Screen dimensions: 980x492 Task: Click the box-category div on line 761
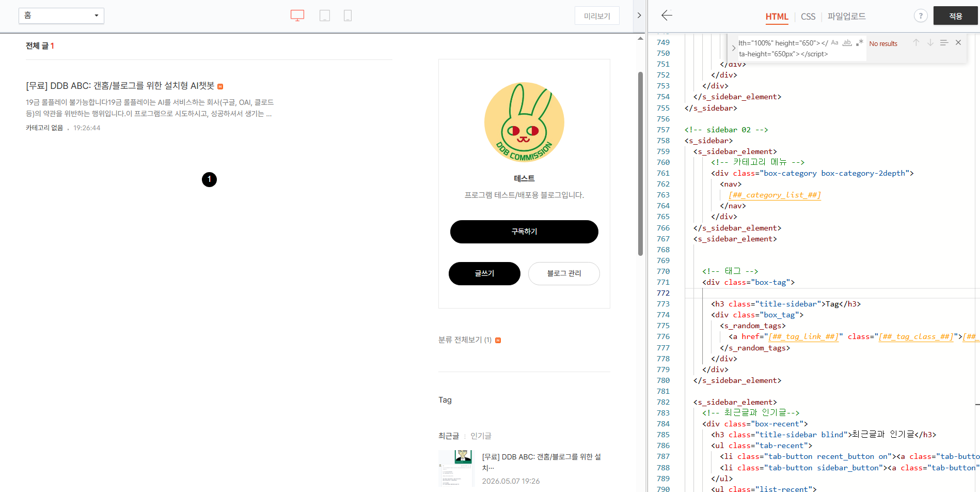pyautogui.click(x=812, y=173)
